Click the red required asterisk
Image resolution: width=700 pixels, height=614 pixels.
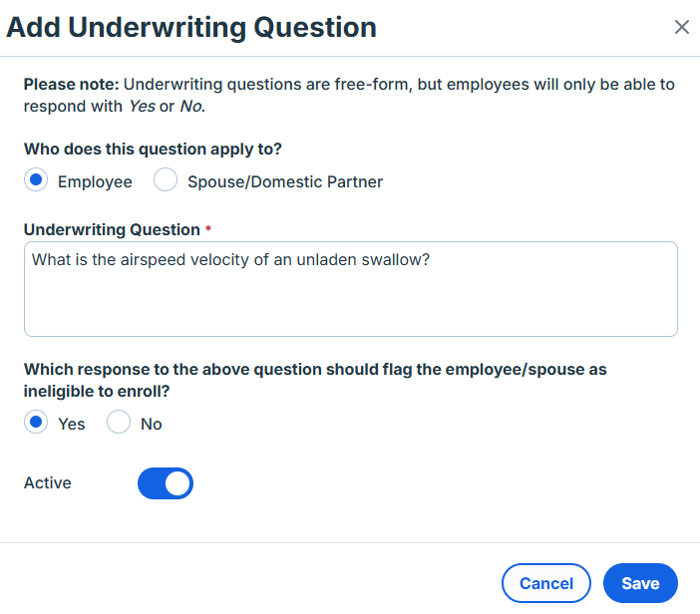coord(208,230)
